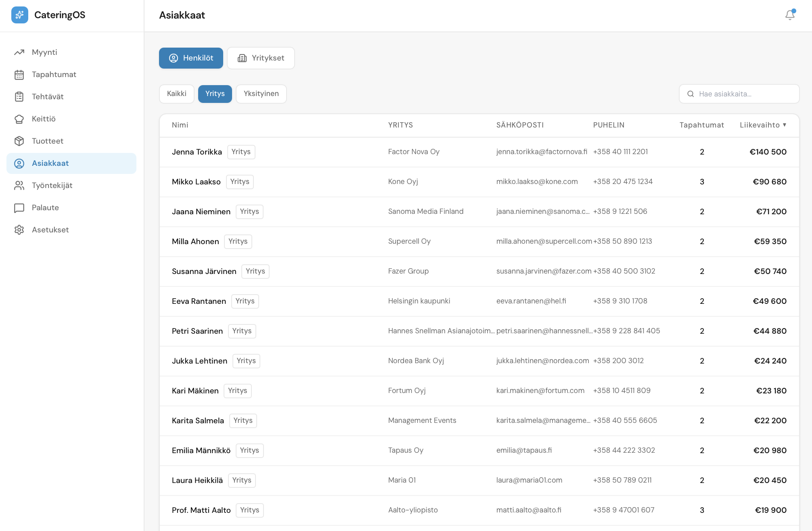Sort list by Nimi header
Image resolution: width=812 pixels, height=531 pixels.
180,125
